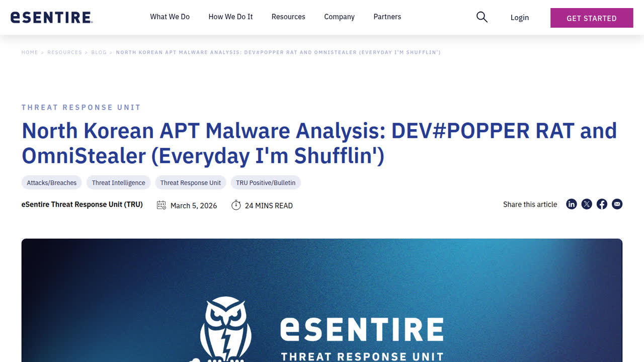Go to BLOG breadcrumb
Image resolution: width=644 pixels, height=362 pixels.
click(x=99, y=52)
